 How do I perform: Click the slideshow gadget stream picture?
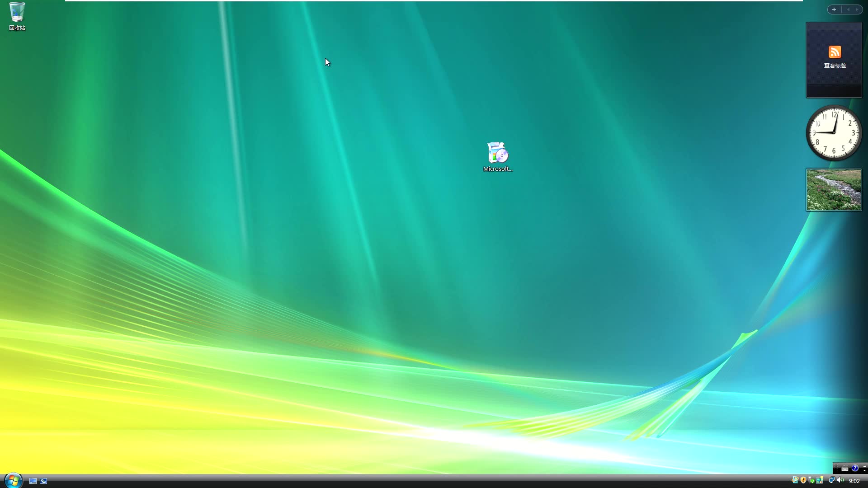click(834, 190)
